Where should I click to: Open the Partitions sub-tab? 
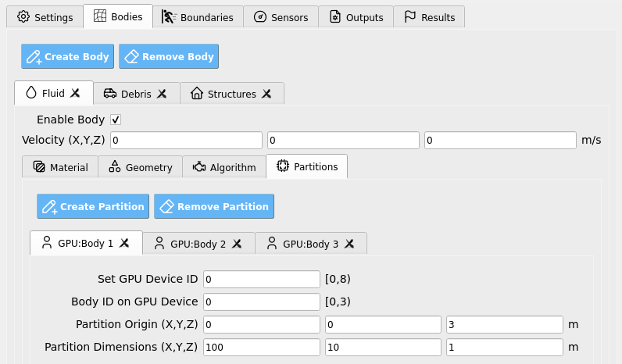[306, 166]
